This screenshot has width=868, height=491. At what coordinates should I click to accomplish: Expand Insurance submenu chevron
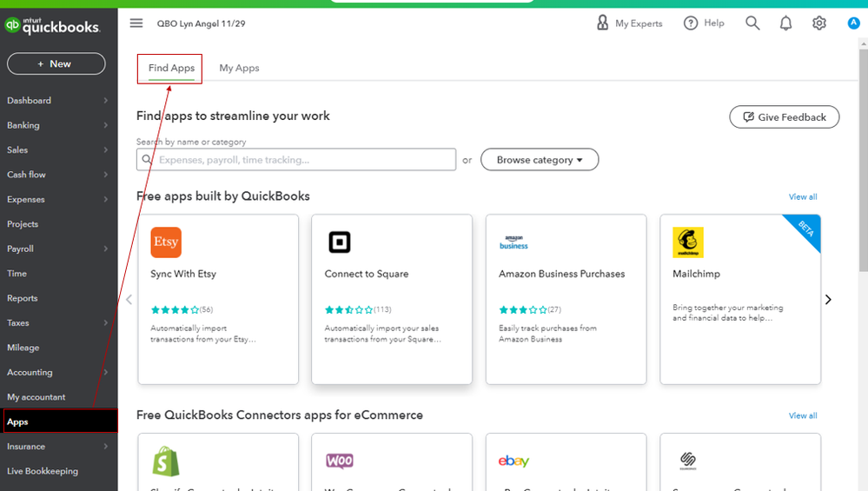[x=105, y=446]
